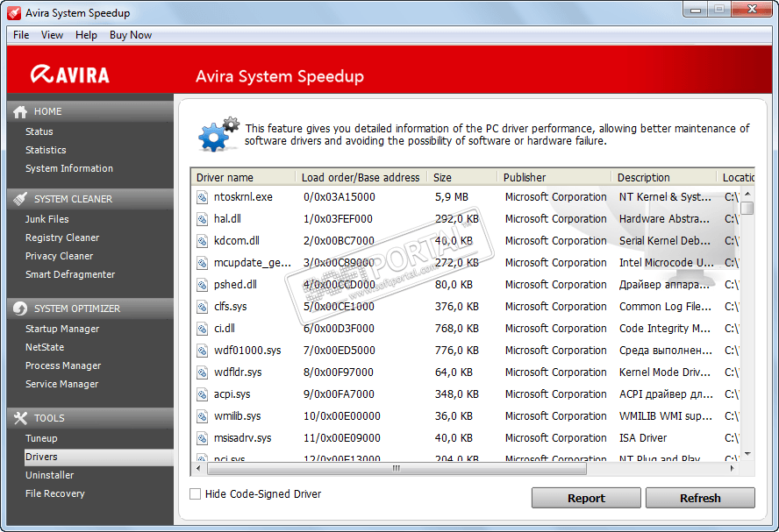Open the Buy Now menu item
The height and width of the screenshot is (532, 779).
pos(131,35)
